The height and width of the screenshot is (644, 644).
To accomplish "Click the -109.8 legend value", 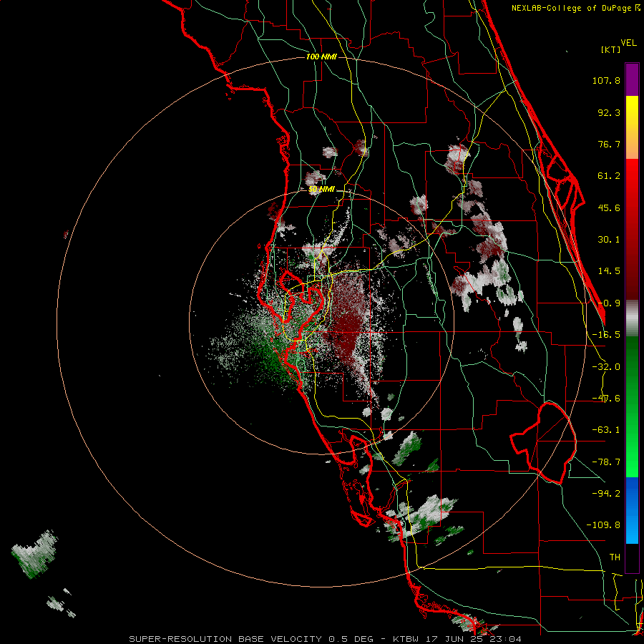I will pos(603,525).
